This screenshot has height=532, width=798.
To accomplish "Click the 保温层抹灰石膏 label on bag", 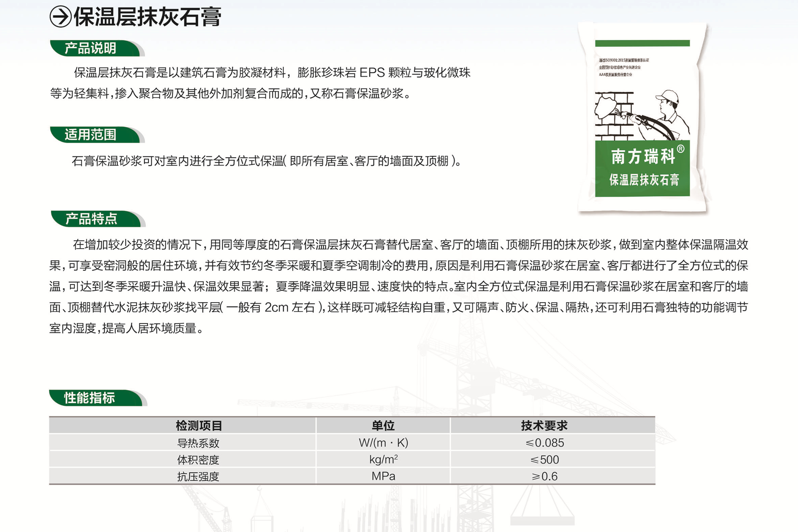I will tap(644, 180).
